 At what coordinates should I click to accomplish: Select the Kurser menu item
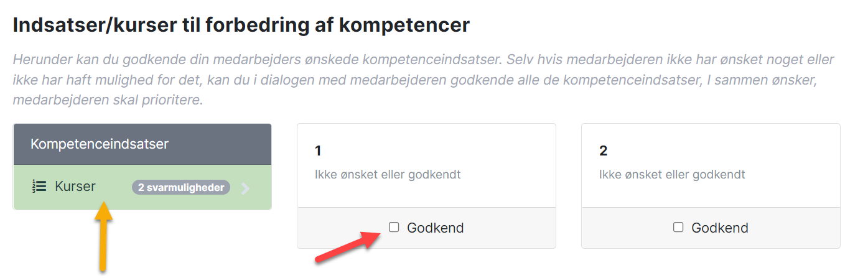(75, 186)
